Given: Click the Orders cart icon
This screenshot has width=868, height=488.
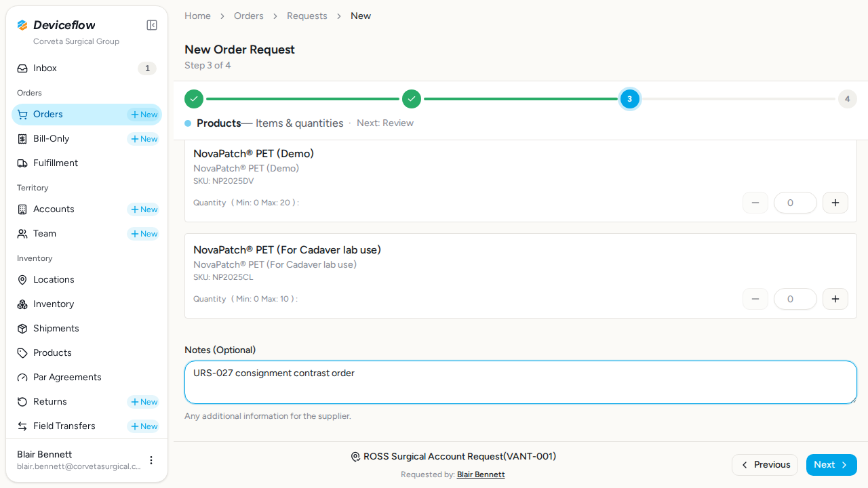Looking at the screenshot, I should click(22, 115).
